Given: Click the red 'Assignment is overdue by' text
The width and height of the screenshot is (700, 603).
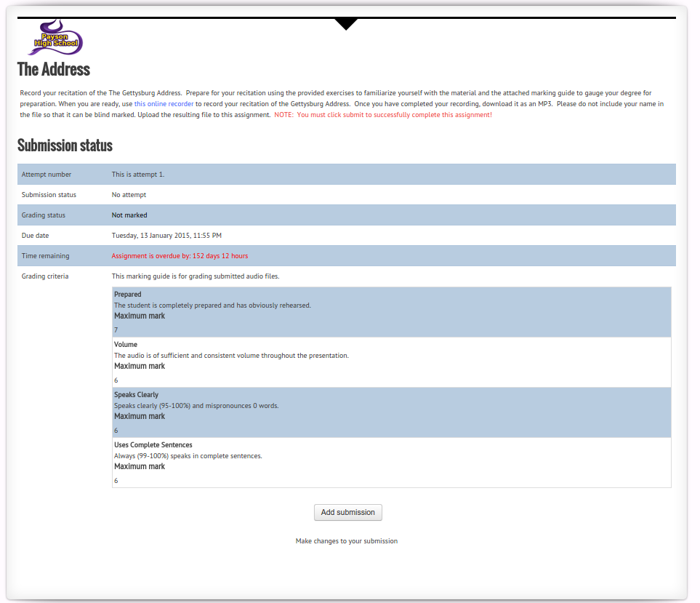Looking at the screenshot, I should tap(180, 256).
